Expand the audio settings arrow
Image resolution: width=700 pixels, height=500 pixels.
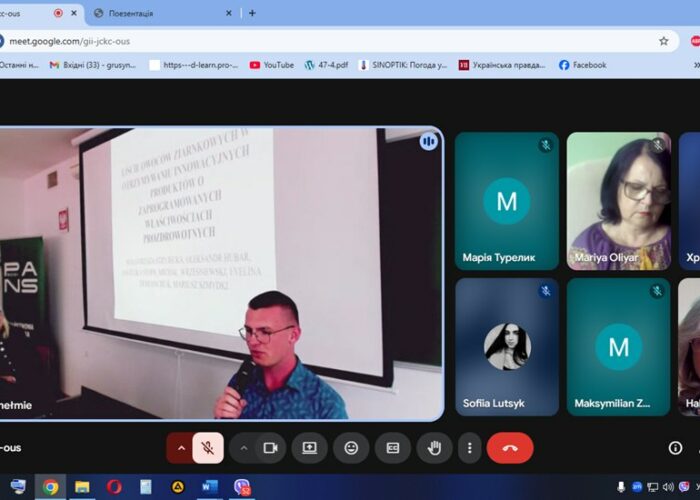coord(181,448)
